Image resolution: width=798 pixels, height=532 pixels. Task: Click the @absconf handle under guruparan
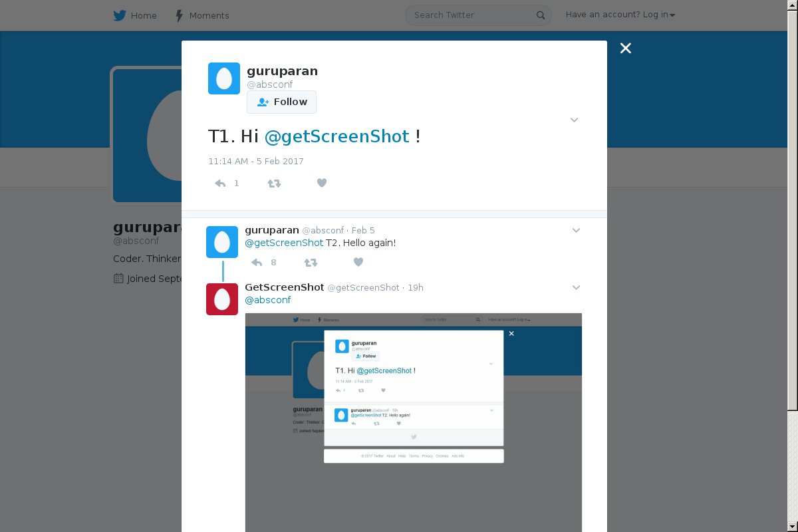coord(269,84)
